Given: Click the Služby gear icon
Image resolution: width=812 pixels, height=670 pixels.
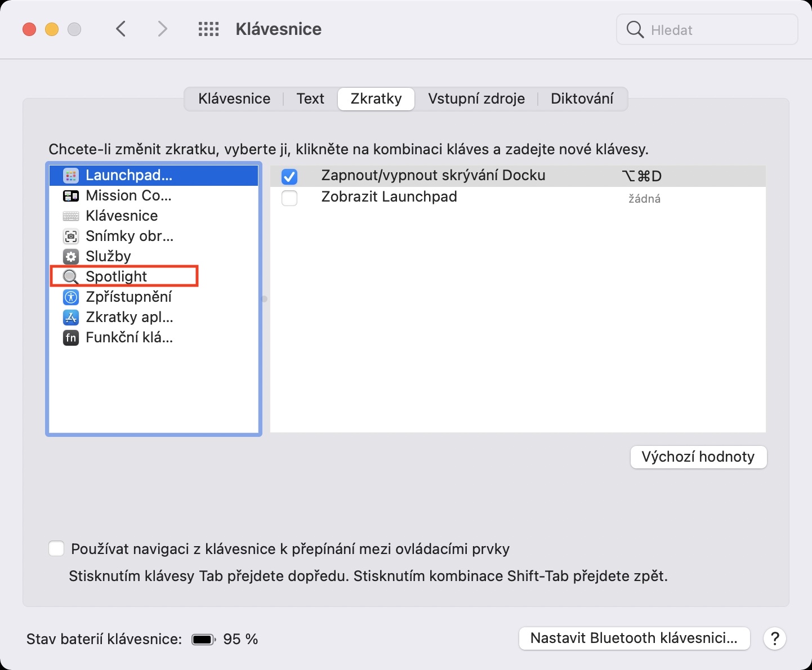Looking at the screenshot, I should [71, 257].
